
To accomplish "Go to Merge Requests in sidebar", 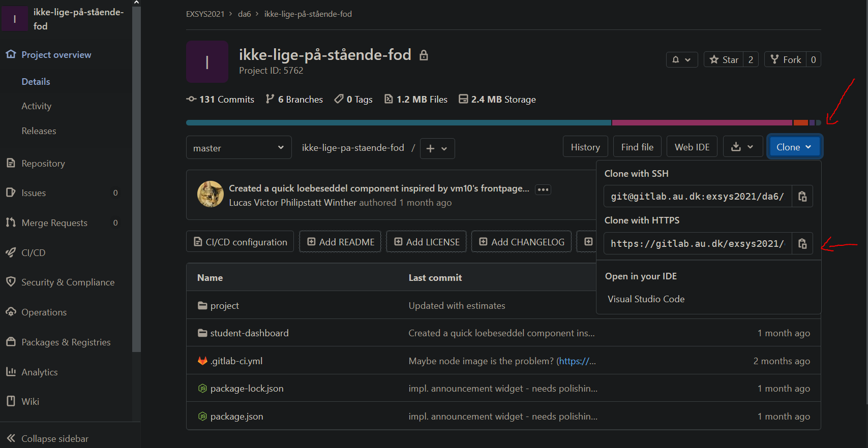I will tap(54, 223).
